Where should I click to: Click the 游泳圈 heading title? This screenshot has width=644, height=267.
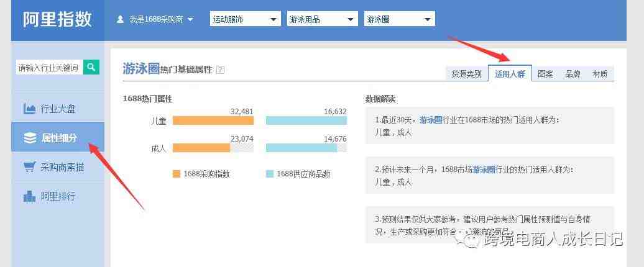pyautogui.click(x=141, y=68)
